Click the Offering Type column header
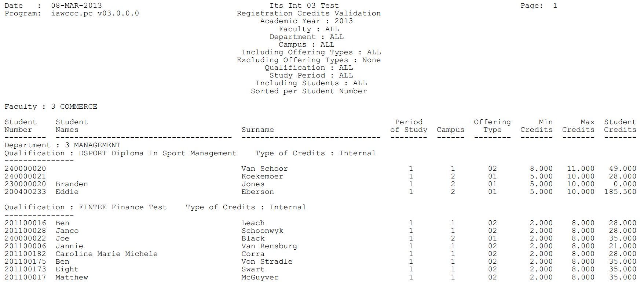Screen dimensions: 644x282 492,126
